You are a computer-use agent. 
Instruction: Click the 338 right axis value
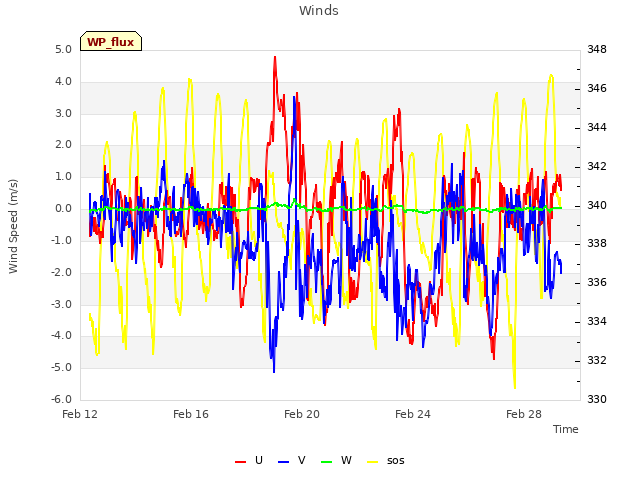597,244
